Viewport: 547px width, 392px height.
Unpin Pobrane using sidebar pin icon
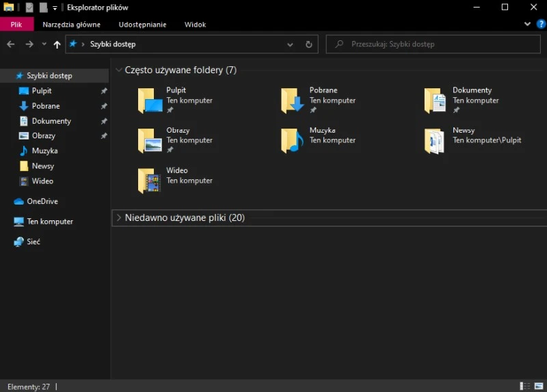point(104,106)
